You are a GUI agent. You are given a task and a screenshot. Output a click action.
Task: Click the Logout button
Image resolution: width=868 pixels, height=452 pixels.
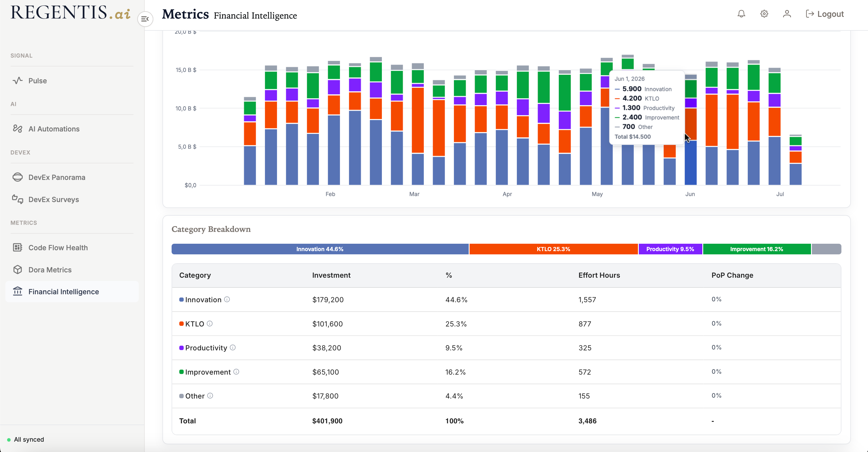tap(825, 14)
